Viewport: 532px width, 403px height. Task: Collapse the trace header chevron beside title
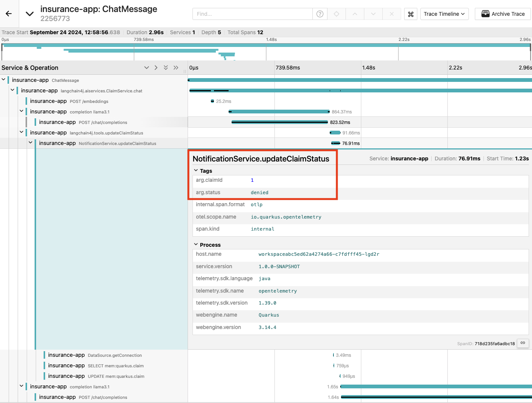coord(29,14)
